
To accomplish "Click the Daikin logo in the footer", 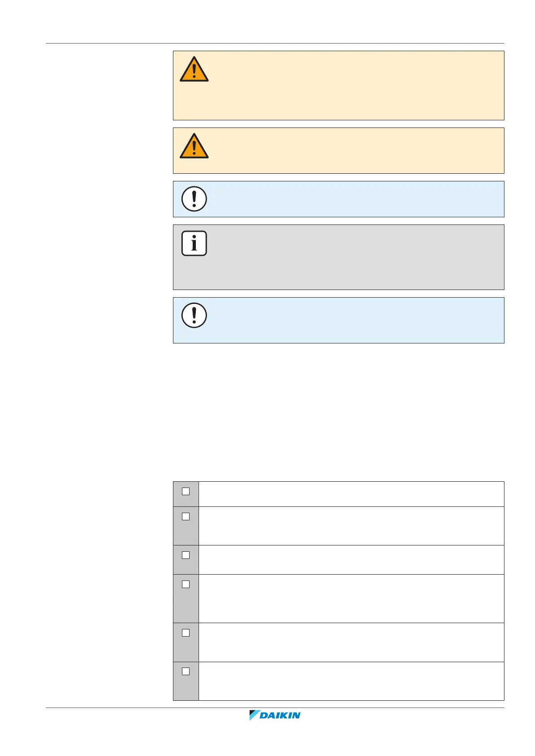I will tap(275, 715).
